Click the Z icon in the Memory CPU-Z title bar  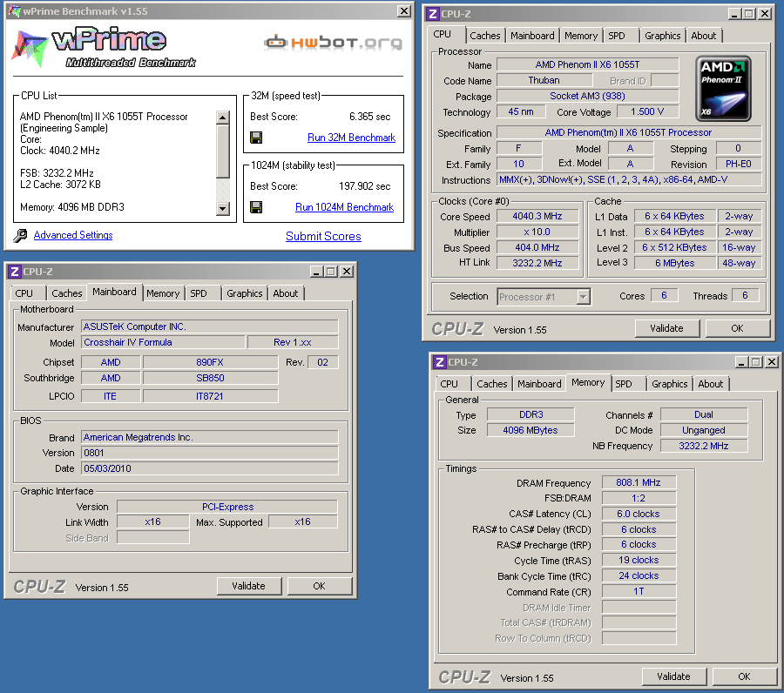tap(440, 362)
